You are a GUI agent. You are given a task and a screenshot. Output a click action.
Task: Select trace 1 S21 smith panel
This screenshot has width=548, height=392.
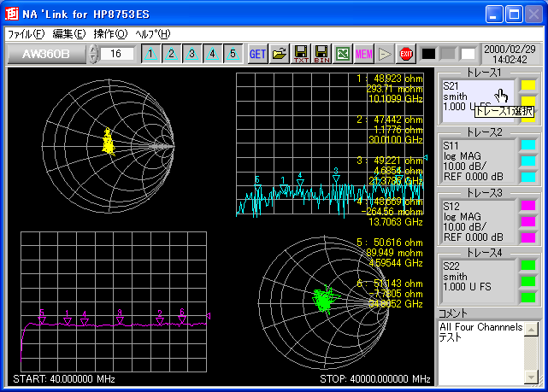click(x=477, y=101)
